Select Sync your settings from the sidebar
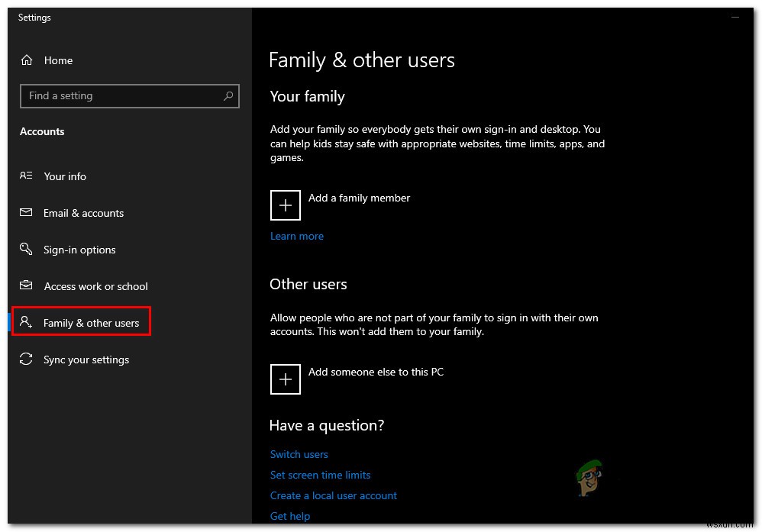 click(86, 360)
